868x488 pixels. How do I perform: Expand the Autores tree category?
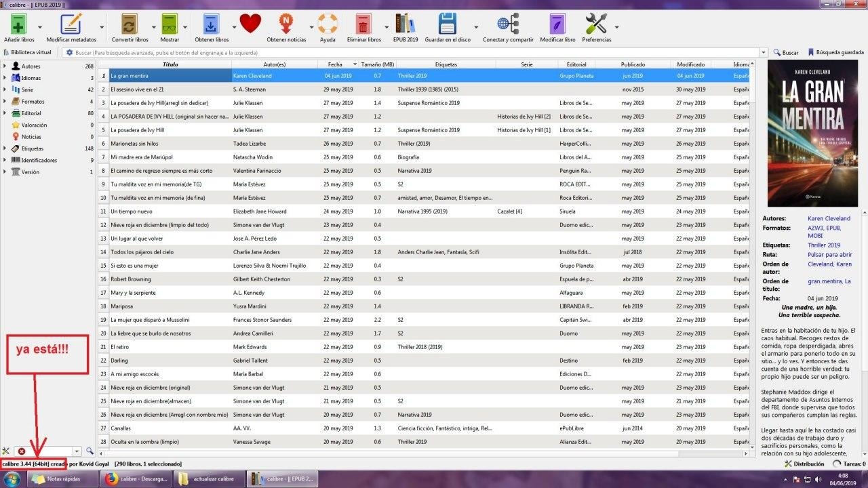pyautogui.click(x=5, y=66)
